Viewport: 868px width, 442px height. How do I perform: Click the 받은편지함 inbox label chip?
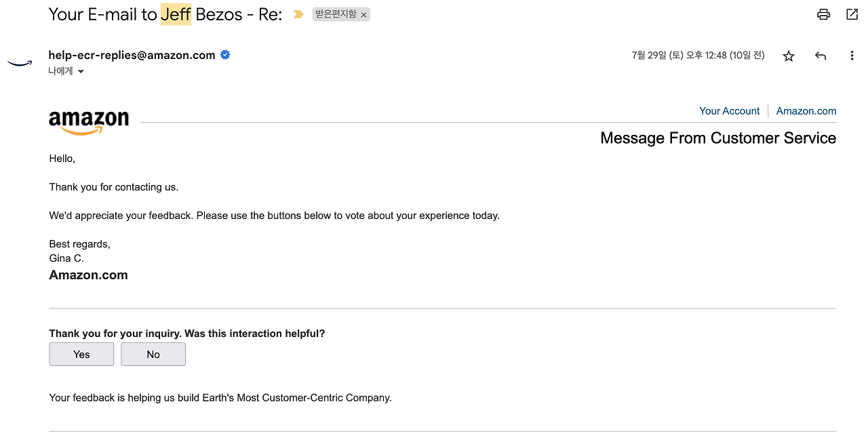coord(336,14)
